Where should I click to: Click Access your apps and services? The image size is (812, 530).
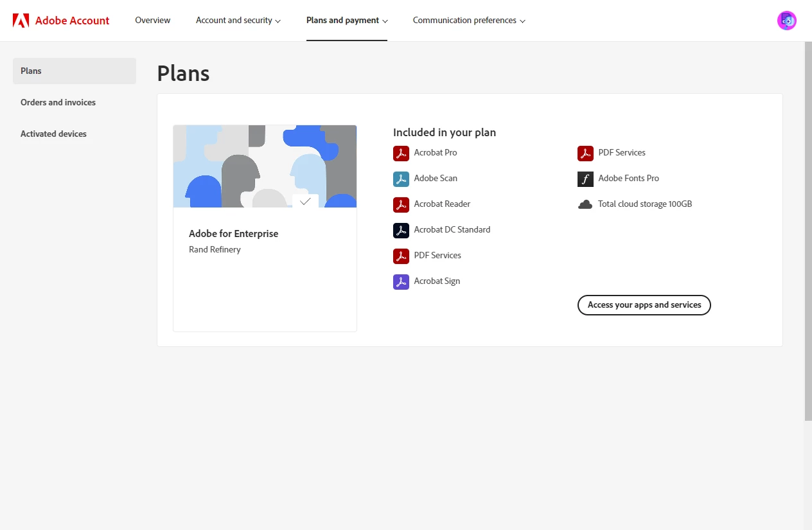click(644, 305)
